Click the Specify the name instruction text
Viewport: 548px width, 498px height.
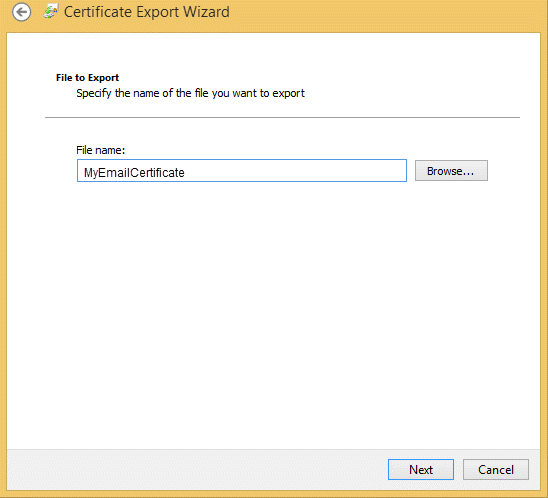190,93
